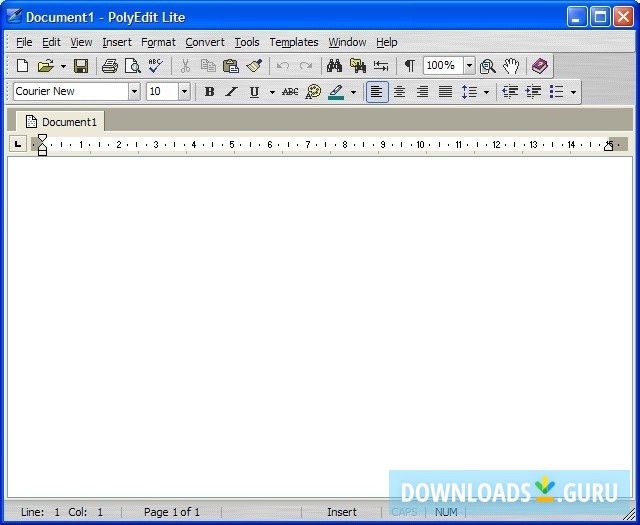Expand the line spacing arrow

pos(486,92)
